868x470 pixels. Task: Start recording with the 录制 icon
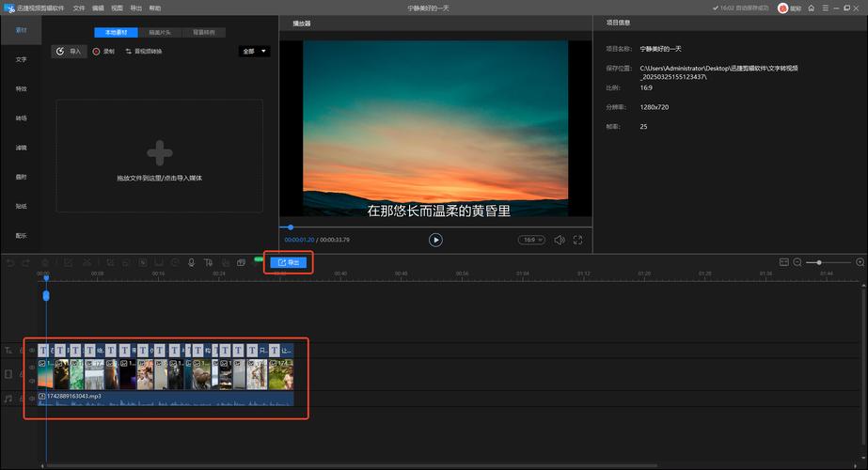point(103,52)
